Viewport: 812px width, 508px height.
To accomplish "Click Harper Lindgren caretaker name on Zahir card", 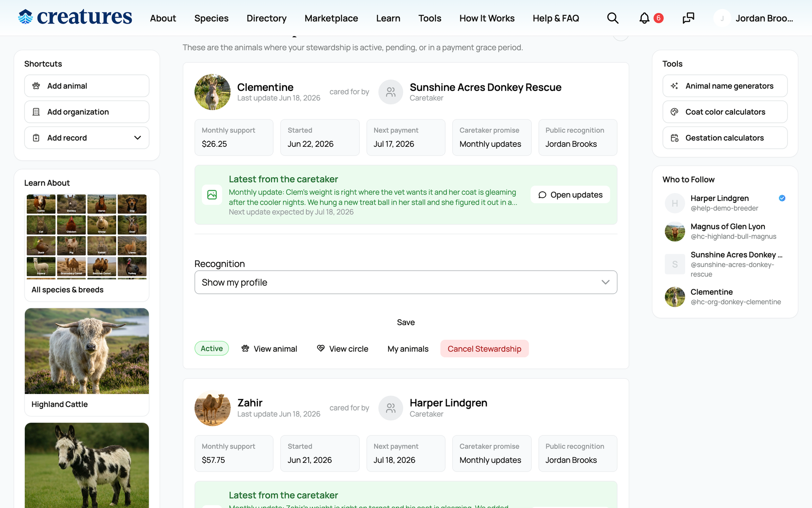I will tap(448, 403).
